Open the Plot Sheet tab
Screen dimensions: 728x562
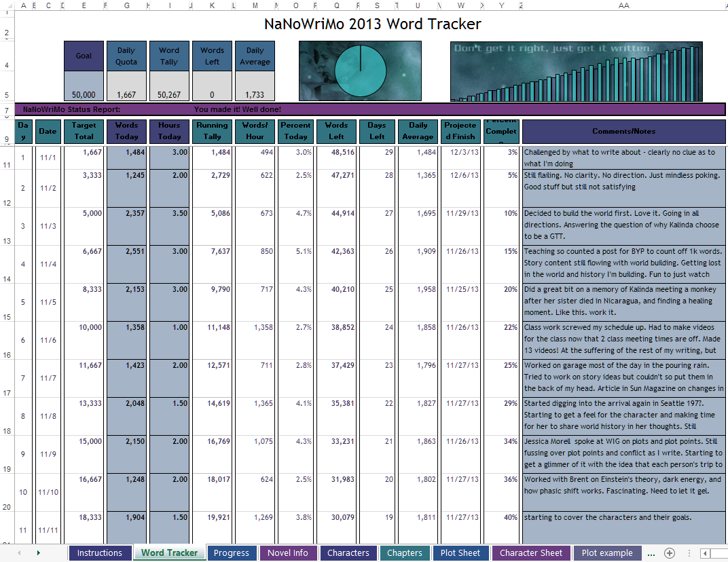pyautogui.click(x=460, y=552)
